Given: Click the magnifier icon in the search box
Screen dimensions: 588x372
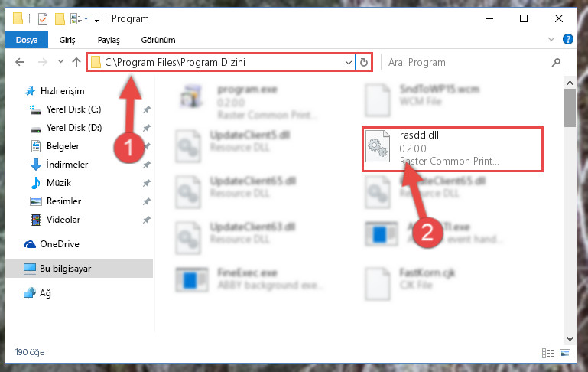Looking at the screenshot, I should [x=556, y=62].
